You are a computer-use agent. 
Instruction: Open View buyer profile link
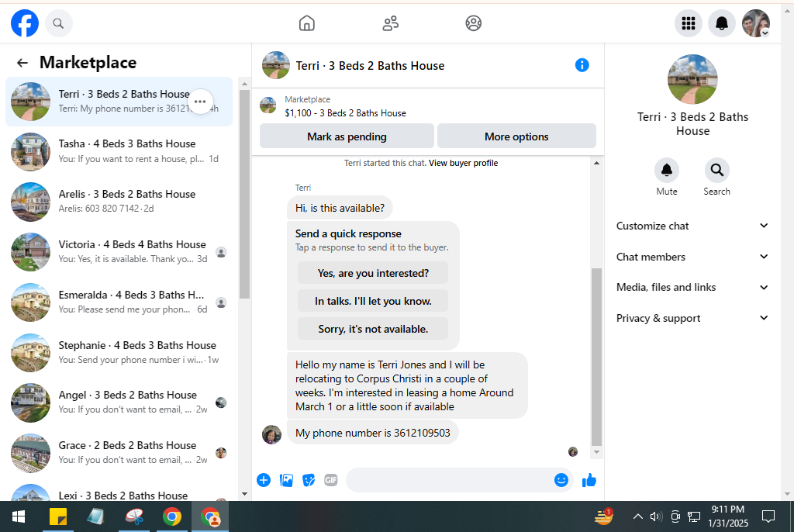click(x=464, y=163)
